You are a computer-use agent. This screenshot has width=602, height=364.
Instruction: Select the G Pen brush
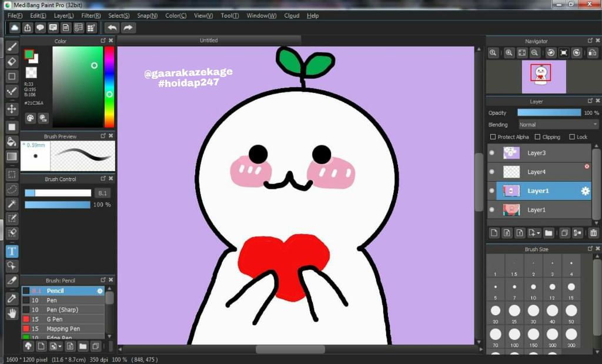tap(63, 319)
